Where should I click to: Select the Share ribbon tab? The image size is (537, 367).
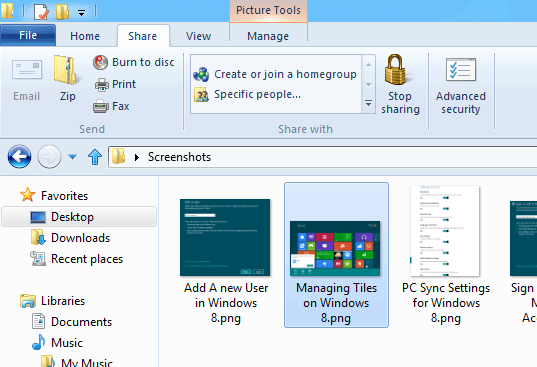click(142, 36)
